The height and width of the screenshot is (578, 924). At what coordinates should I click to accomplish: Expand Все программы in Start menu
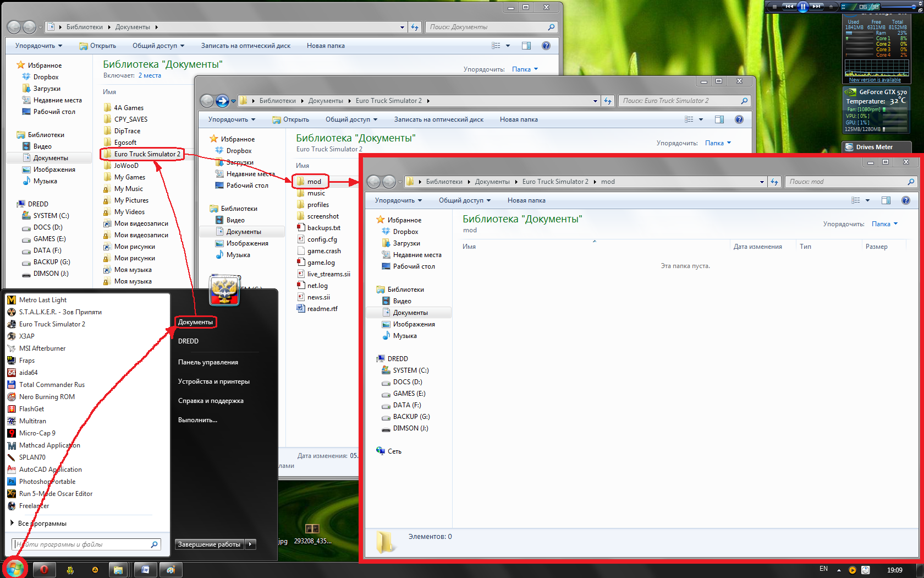tap(42, 524)
